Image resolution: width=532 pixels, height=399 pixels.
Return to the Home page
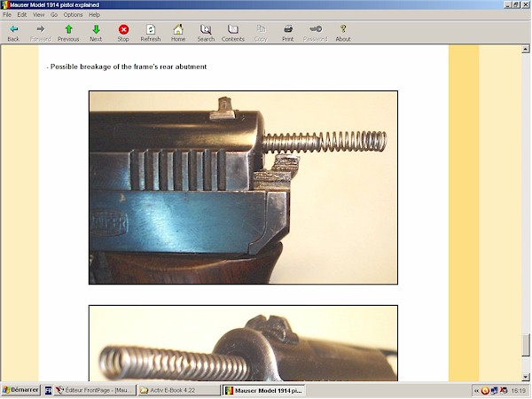pyautogui.click(x=178, y=33)
